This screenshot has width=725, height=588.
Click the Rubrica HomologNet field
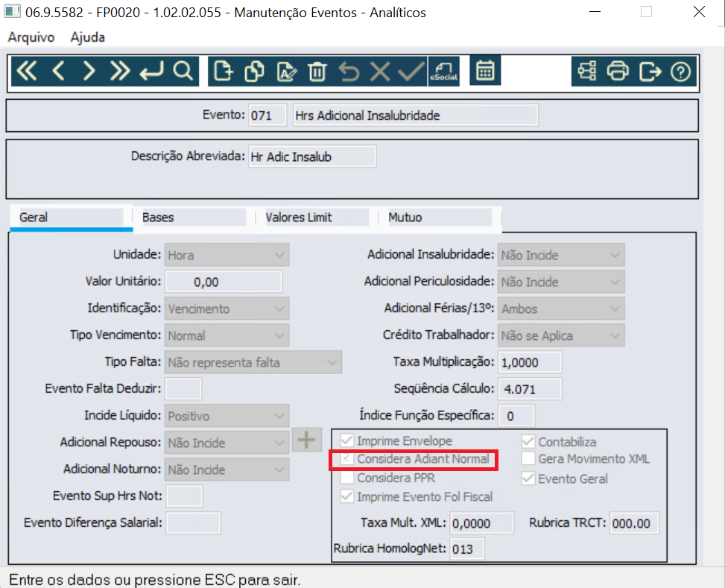point(467,549)
